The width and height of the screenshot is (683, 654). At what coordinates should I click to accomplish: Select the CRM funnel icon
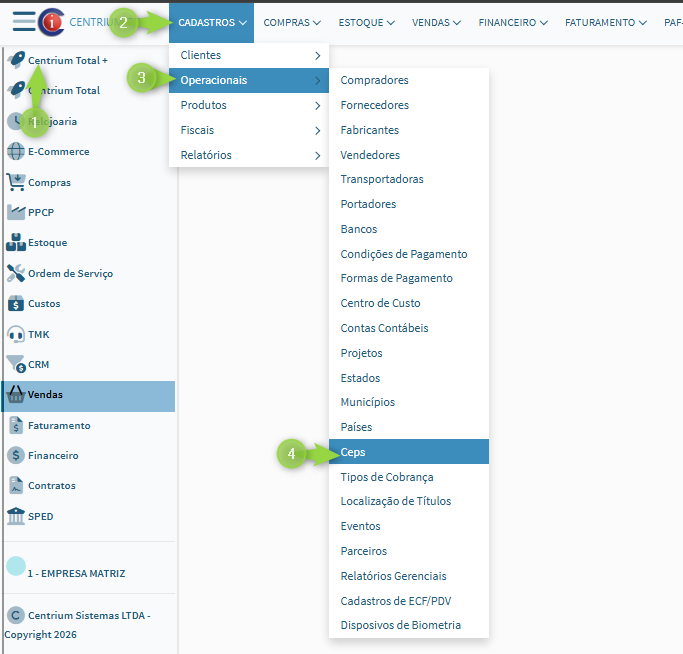coord(15,364)
